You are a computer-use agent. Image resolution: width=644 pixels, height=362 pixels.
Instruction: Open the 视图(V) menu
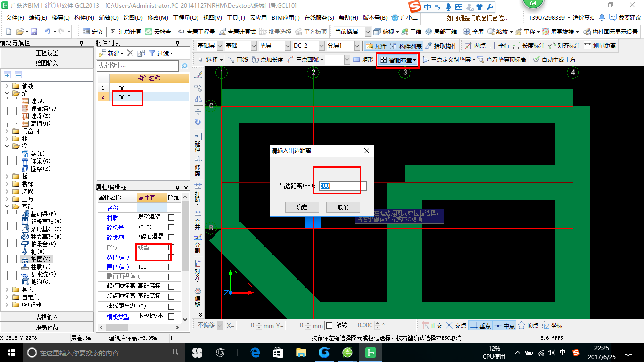coord(212,18)
